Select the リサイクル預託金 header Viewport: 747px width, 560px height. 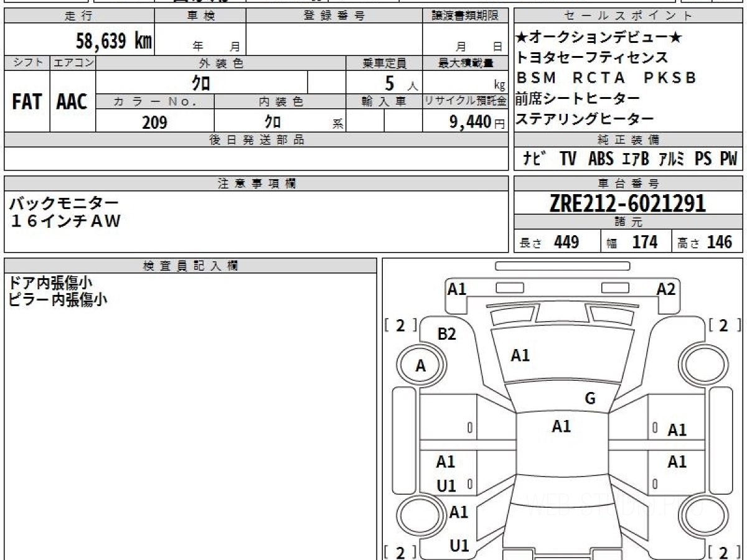[465, 101]
